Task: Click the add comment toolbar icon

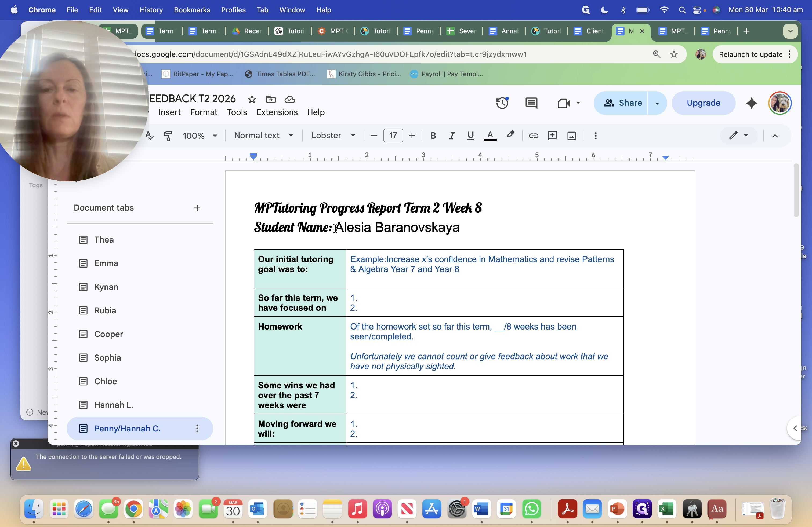Action: point(552,136)
